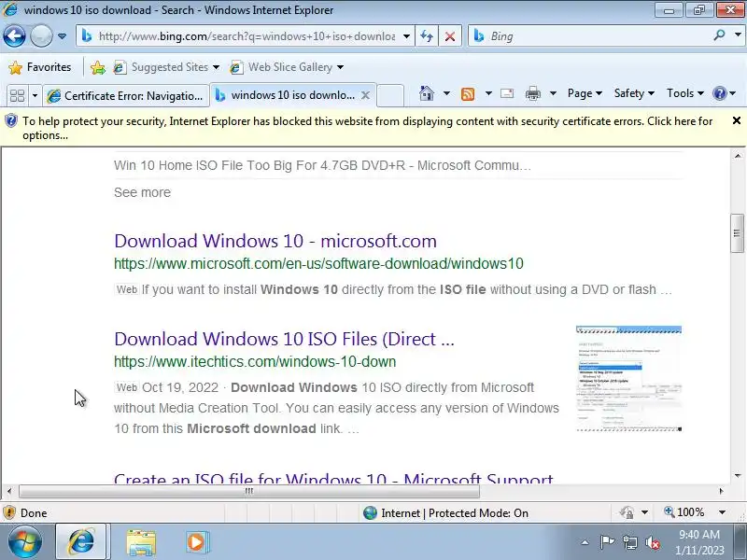The image size is (747, 560).
Task: Show hidden system tray icons arrow
Action: (x=585, y=542)
